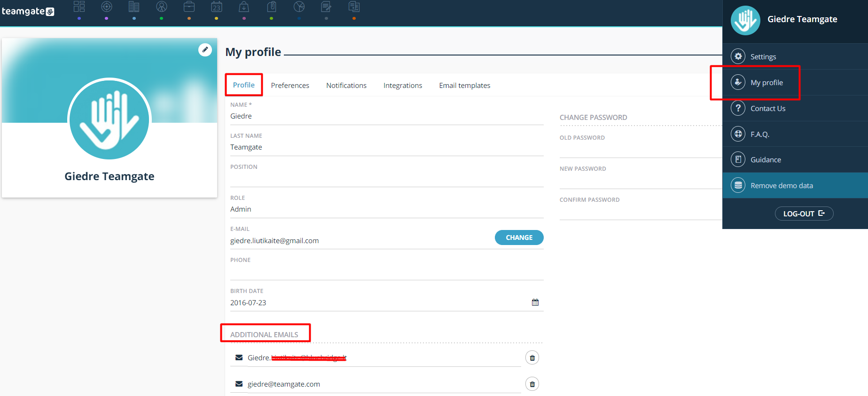Open Settings from user menu
This screenshot has width=868, height=396.
795,56
